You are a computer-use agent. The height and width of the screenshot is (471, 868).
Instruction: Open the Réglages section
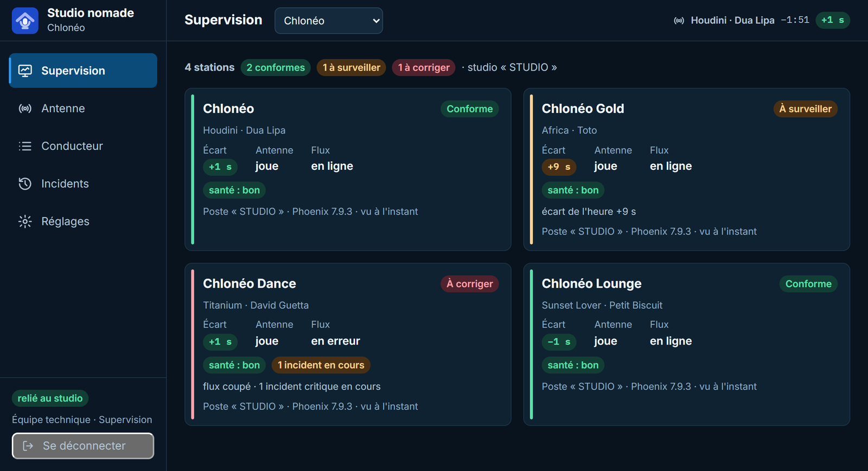pyautogui.click(x=83, y=221)
